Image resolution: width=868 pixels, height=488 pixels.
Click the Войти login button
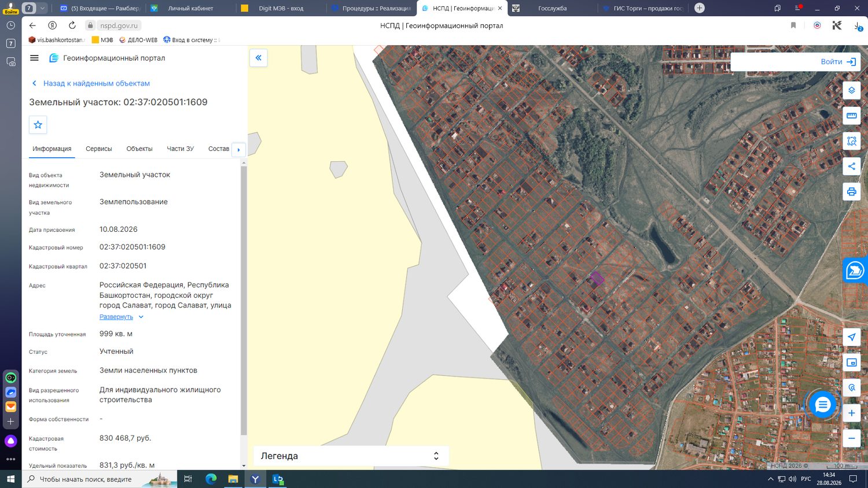pyautogui.click(x=838, y=62)
